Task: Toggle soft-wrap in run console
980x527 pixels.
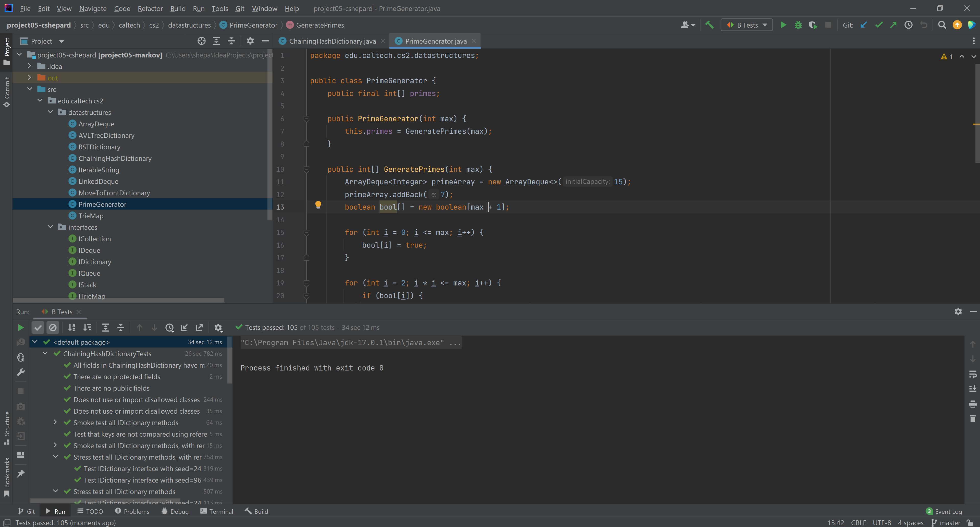Action: coord(972,374)
